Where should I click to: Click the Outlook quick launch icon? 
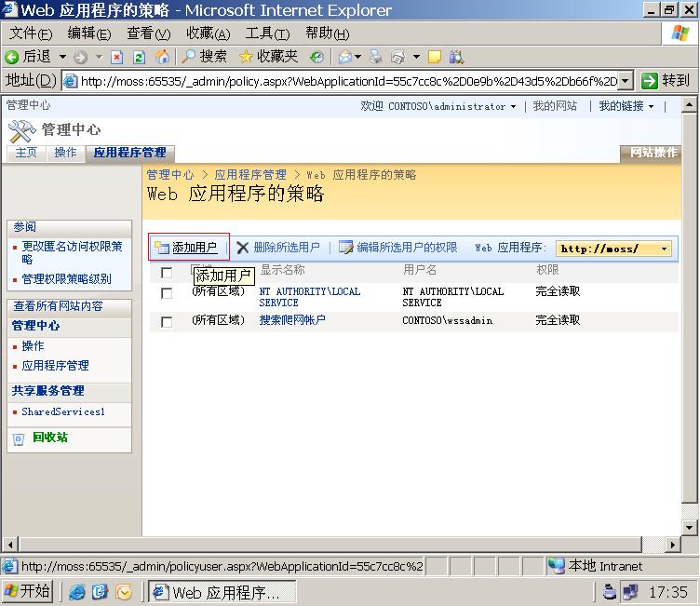[124, 592]
